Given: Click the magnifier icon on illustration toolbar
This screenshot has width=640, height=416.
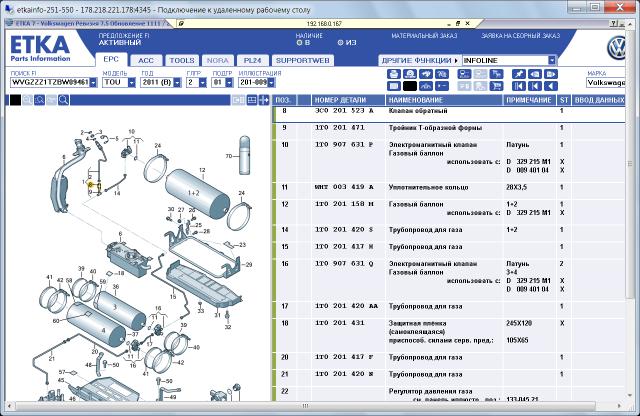Looking at the screenshot, I should [x=63, y=100].
